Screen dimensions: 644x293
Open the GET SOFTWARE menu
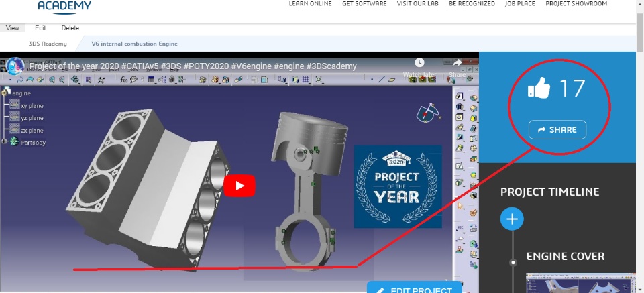364,4
